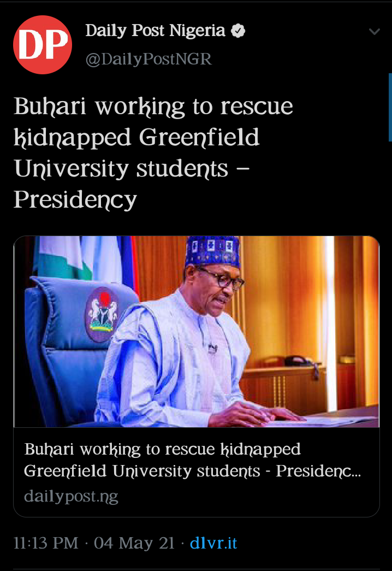Open the dlvr.it source link
This screenshot has height=571, width=392.
pos(213,543)
